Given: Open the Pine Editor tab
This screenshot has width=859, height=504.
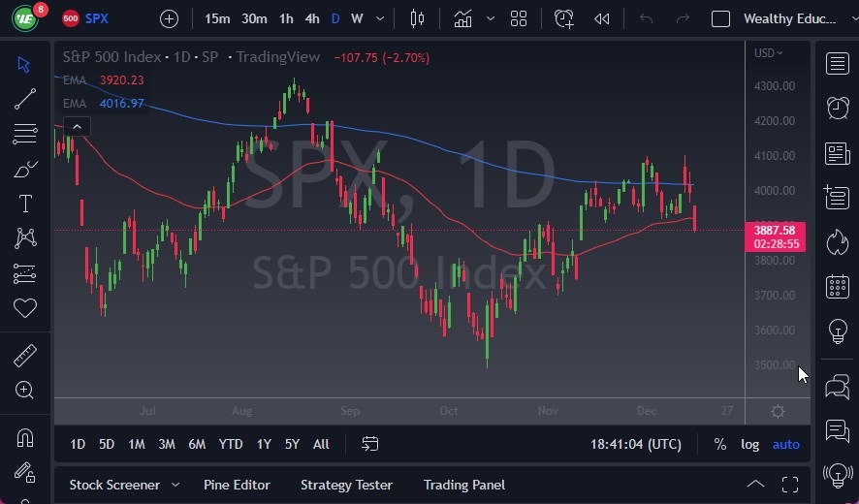Looking at the screenshot, I should click(x=237, y=485).
